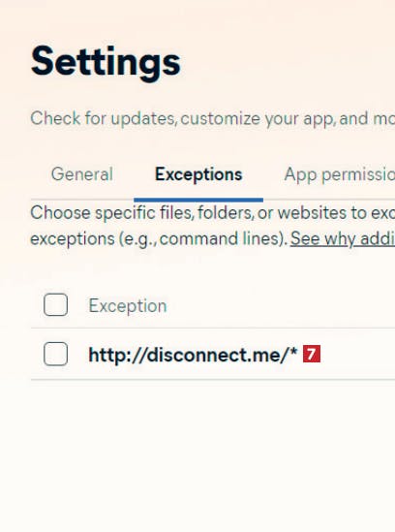Select the http://disconnect.me/* exception entry
The height and width of the screenshot is (532, 395).
tap(193, 355)
